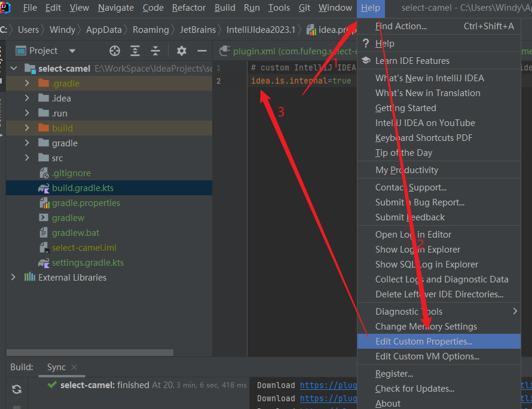Click first Download https://plug link
This screenshot has height=409, width=532.
[x=328, y=385]
